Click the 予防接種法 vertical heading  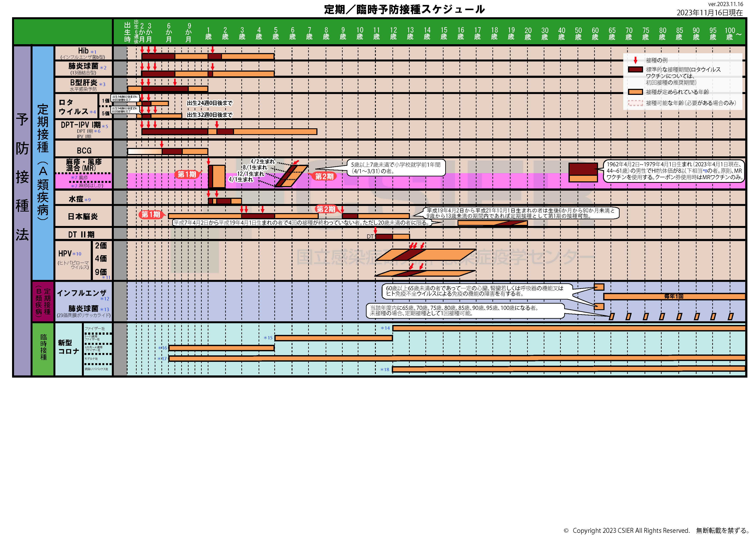(x=22, y=177)
